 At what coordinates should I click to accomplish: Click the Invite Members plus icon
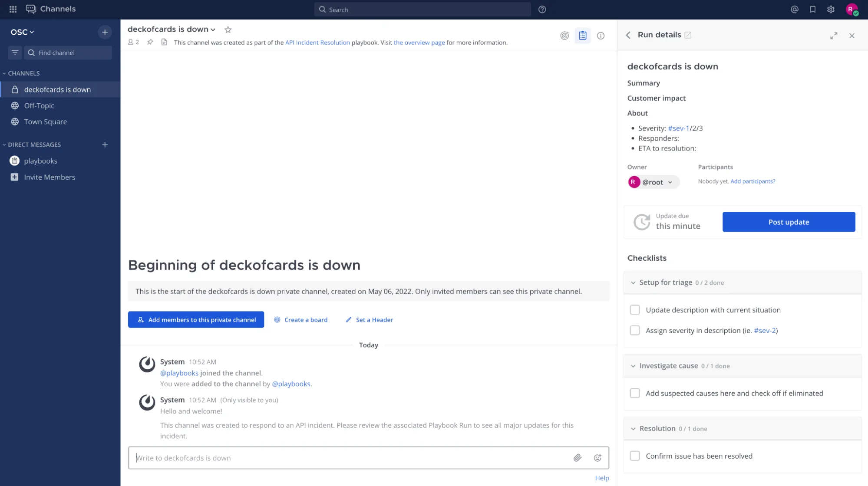[15, 177]
